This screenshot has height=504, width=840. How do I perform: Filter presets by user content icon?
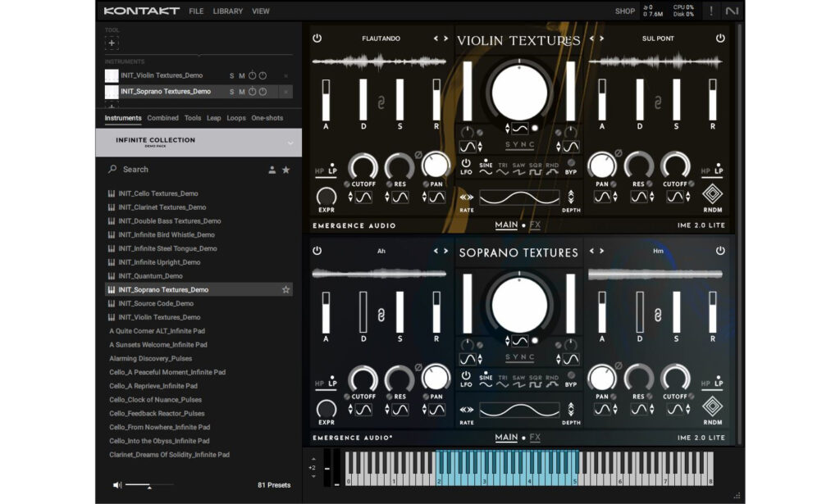pos(272,170)
